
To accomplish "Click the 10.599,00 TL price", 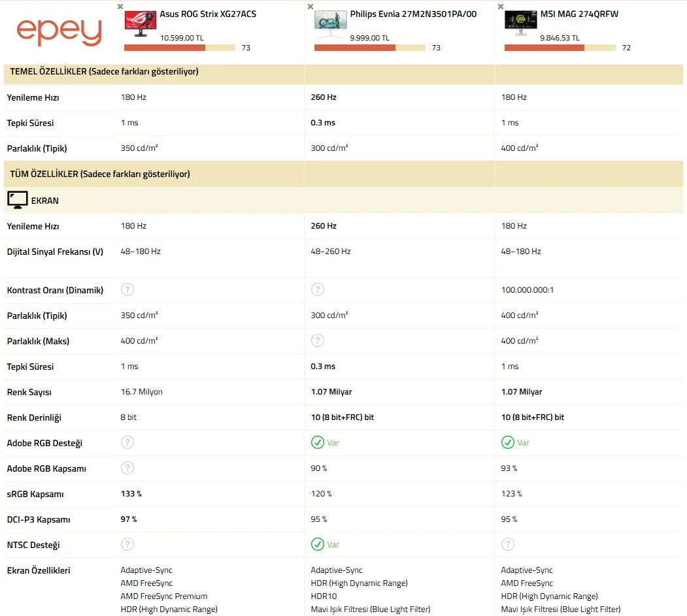I will [182, 38].
